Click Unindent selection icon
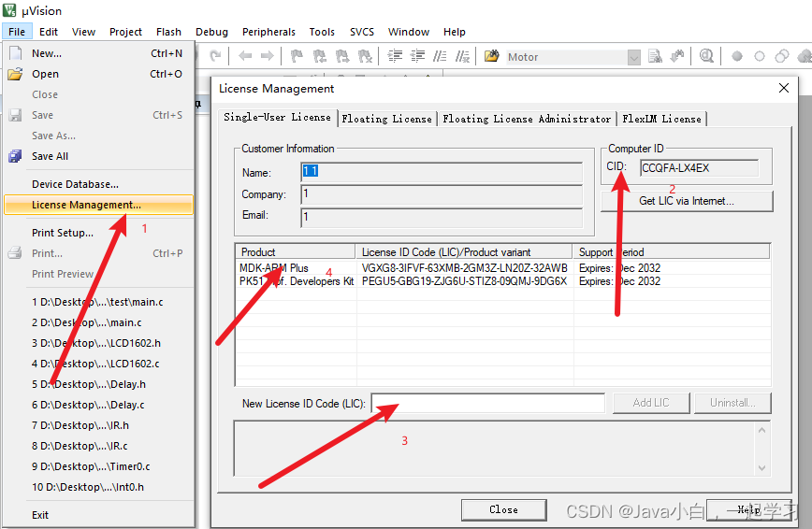Viewport: 812px width, 529px height. tap(417, 56)
